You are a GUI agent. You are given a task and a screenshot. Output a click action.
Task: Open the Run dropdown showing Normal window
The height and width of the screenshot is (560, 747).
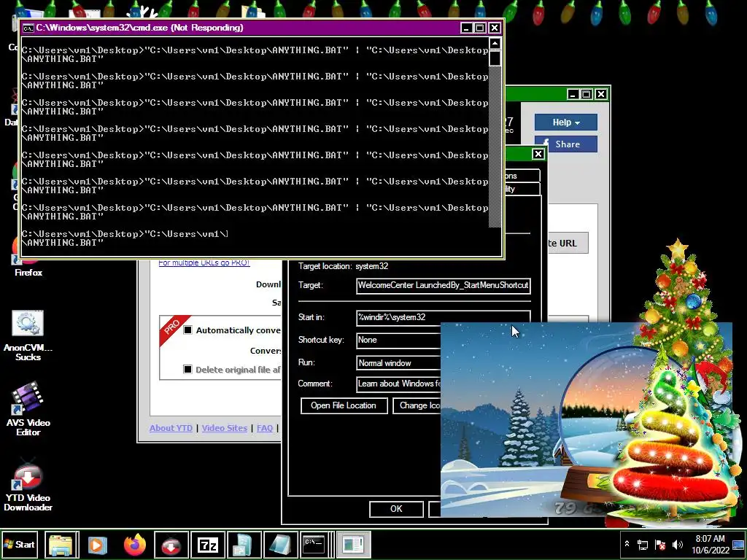[398, 363]
